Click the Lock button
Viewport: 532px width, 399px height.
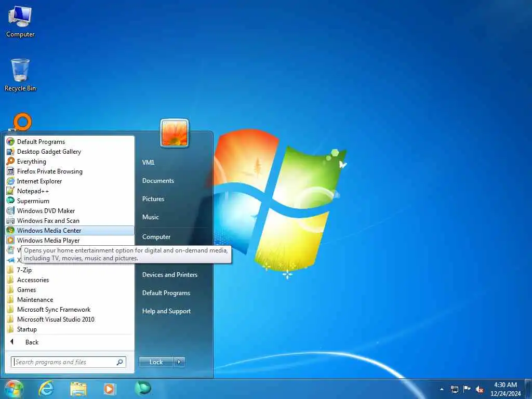tap(156, 362)
